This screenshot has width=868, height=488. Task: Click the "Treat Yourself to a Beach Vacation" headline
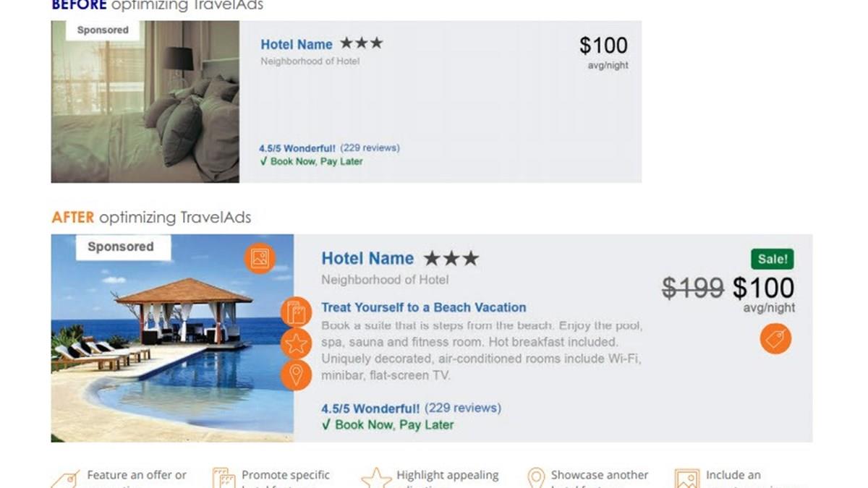423,307
